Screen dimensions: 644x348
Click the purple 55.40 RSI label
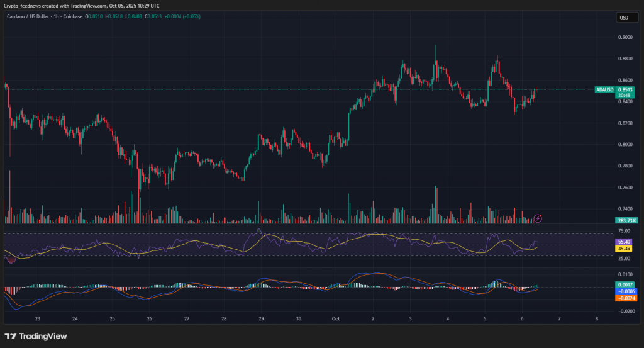tap(625, 242)
